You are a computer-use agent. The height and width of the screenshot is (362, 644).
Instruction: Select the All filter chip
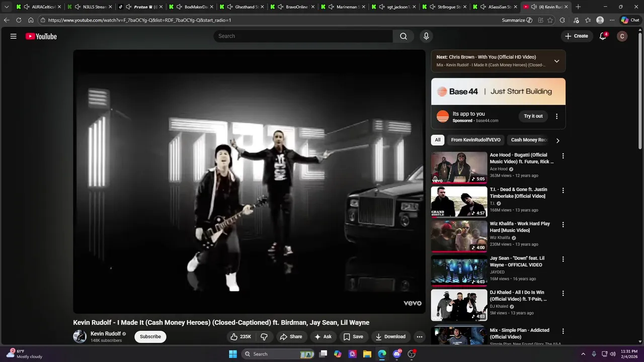pyautogui.click(x=438, y=140)
